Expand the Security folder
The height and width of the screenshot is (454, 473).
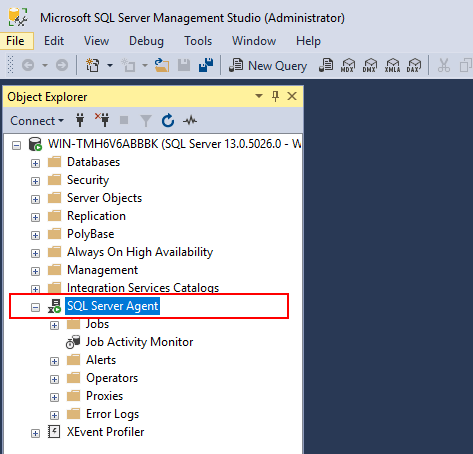tap(35, 181)
